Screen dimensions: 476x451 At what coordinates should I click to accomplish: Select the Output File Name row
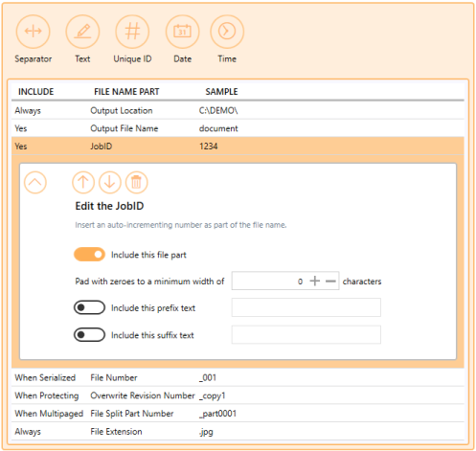[238, 128]
